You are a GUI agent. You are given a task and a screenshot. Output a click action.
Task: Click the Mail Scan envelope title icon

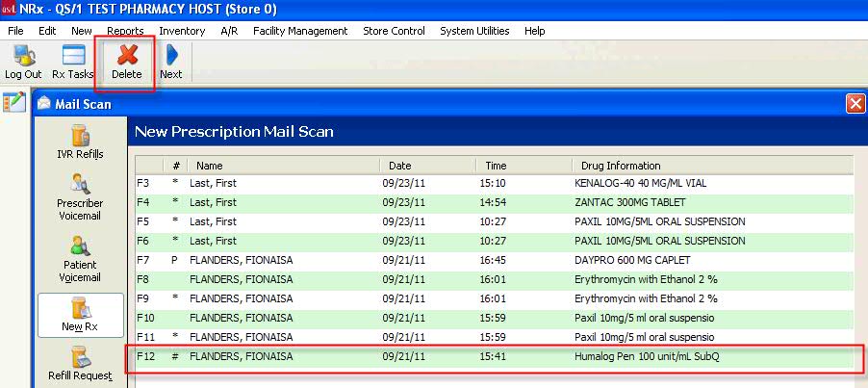[x=43, y=104]
